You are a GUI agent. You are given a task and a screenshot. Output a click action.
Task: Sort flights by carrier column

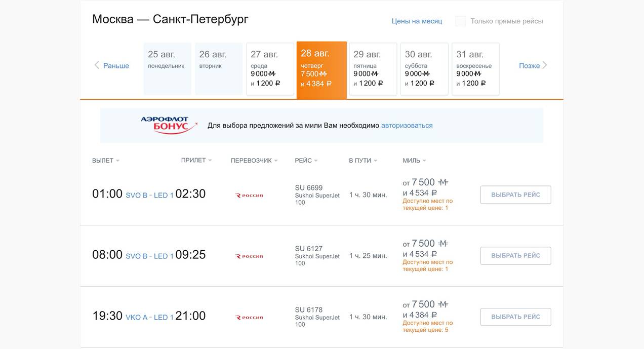click(x=254, y=161)
